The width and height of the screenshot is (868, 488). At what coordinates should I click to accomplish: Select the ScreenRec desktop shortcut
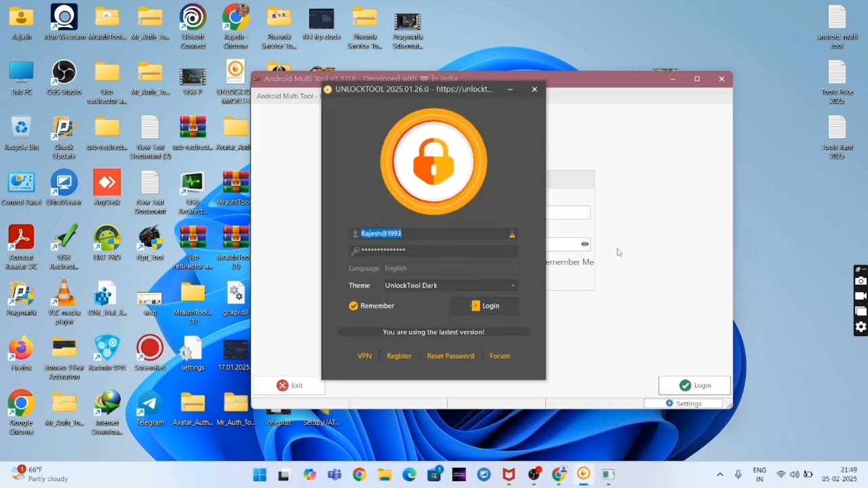tap(150, 353)
